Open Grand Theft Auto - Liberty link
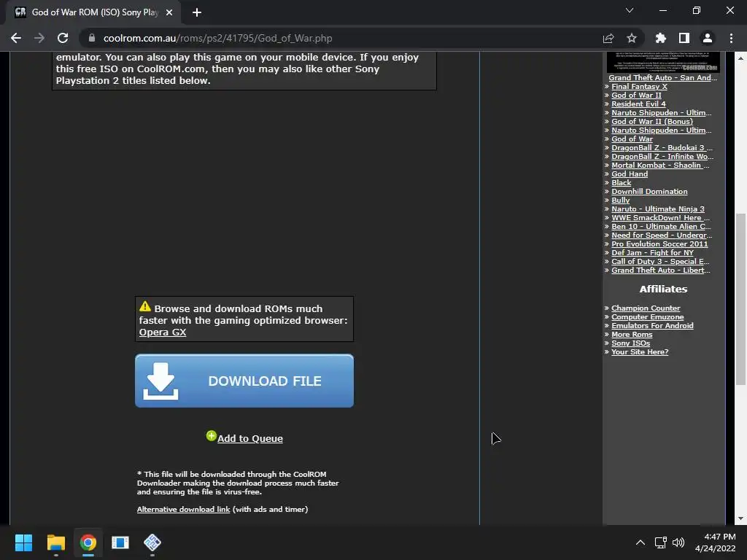Viewport: 747px width, 560px height. 661,270
